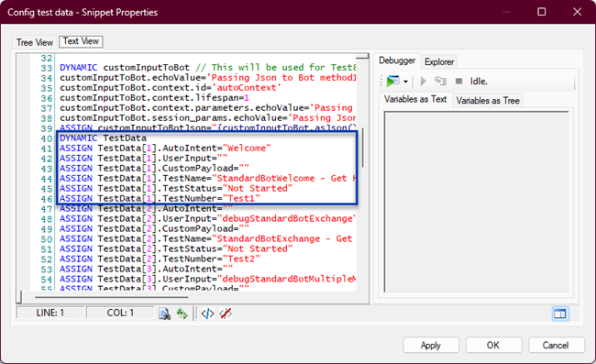Image resolution: width=596 pixels, height=364 pixels.
Task: Click line 42 TestData[1].UserInput
Action: [x=143, y=159]
